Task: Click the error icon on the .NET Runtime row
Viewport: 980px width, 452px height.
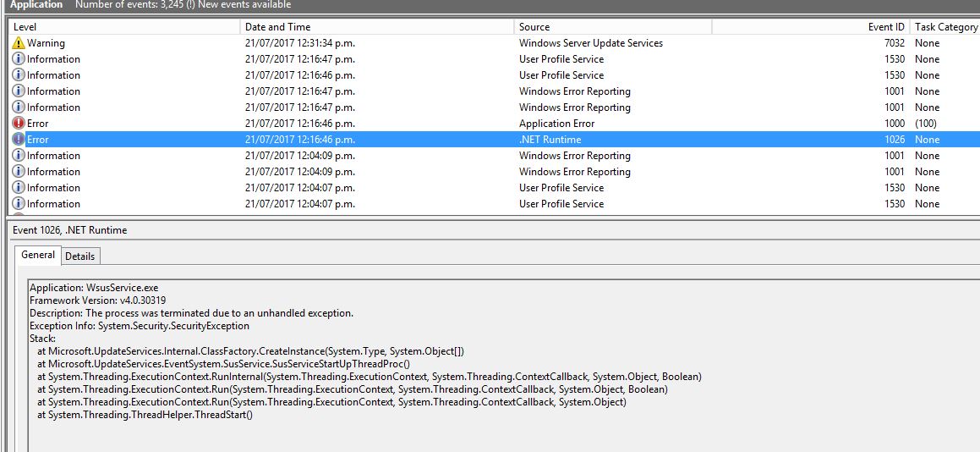Action: click(x=19, y=140)
